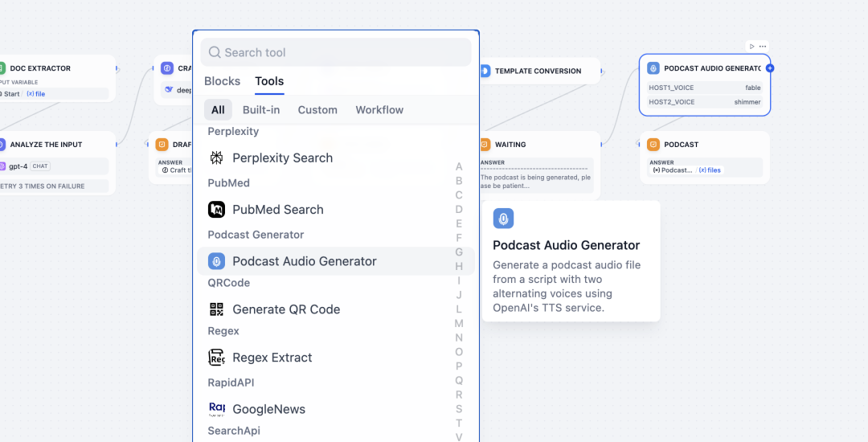This screenshot has width=868, height=442.
Task: Click the microphone icon in tool description tooltip
Action: pyautogui.click(x=503, y=219)
